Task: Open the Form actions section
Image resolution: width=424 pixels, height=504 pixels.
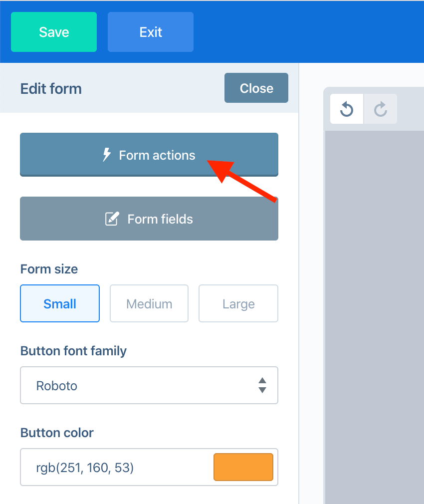Action: 149,155
